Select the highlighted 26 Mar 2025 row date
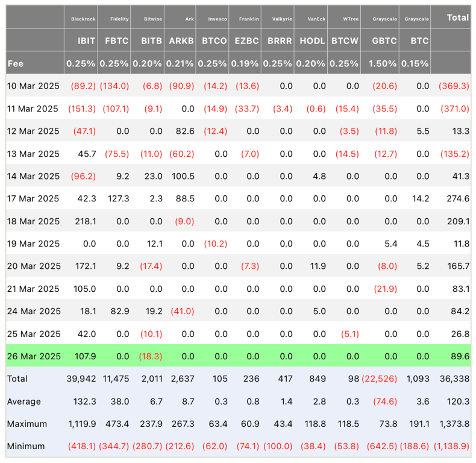The image size is (476, 463). (34, 356)
